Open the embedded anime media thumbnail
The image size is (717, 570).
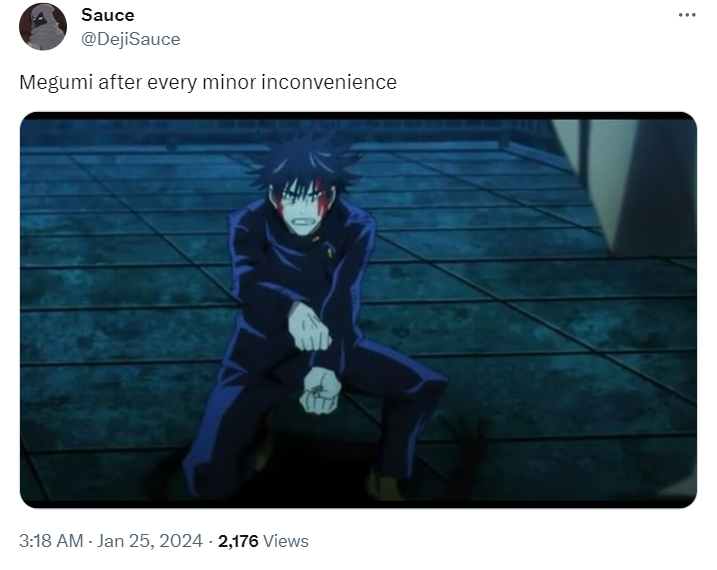point(358,310)
